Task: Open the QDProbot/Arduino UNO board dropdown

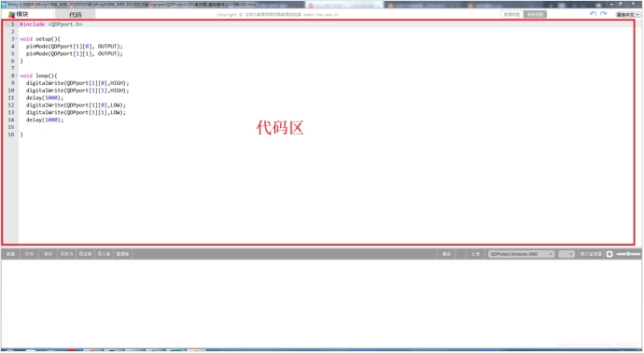Action: coord(521,254)
